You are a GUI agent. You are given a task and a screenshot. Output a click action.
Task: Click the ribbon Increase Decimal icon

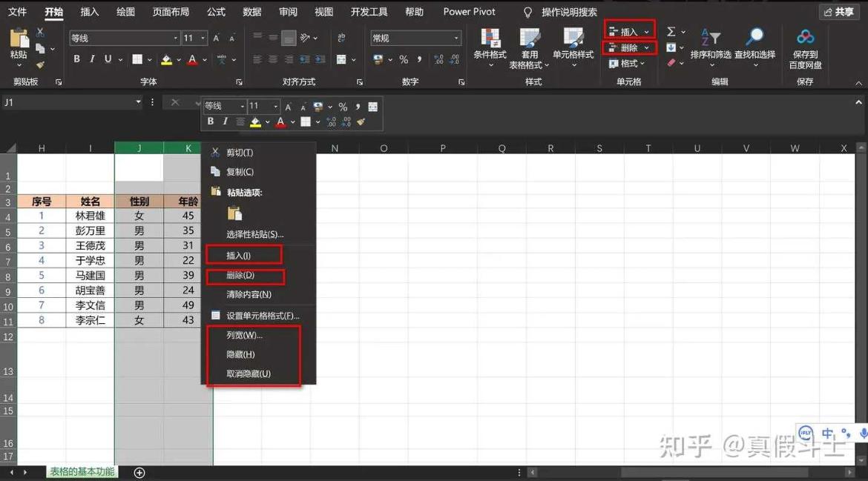(x=439, y=59)
